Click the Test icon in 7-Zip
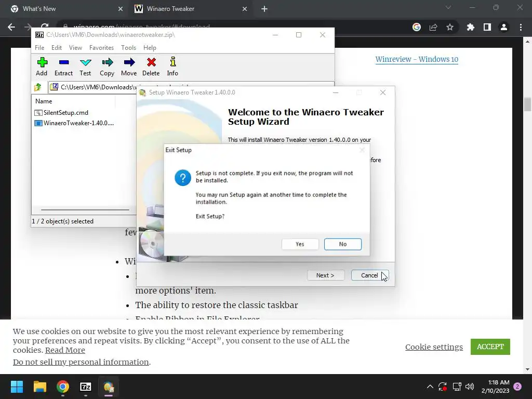Image resolution: width=532 pixels, height=399 pixels. 85,66
